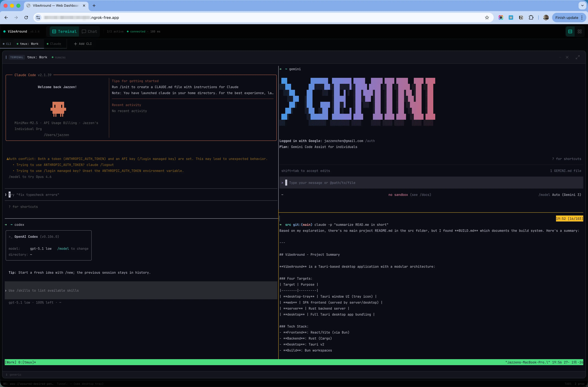588x387 pixels.
Task: Click the Chrome profile avatar
Action: point(546,18)
